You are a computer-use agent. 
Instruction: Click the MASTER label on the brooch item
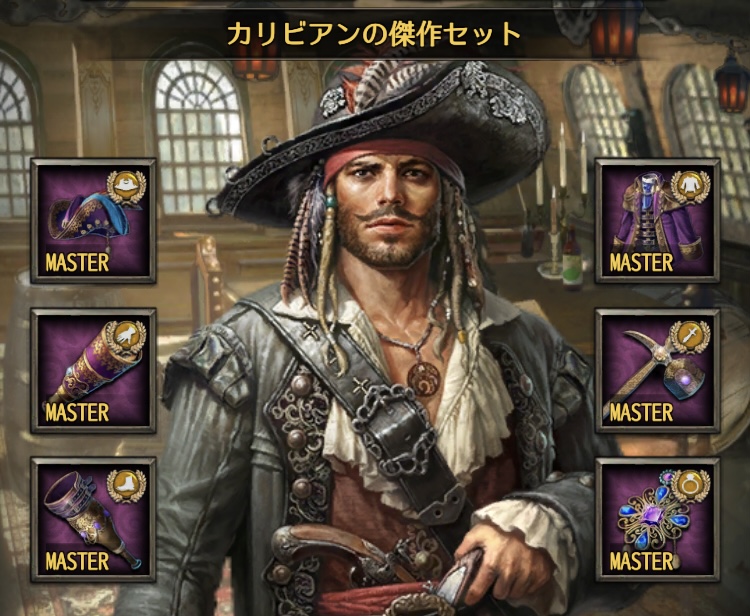(x=641, y=561)
